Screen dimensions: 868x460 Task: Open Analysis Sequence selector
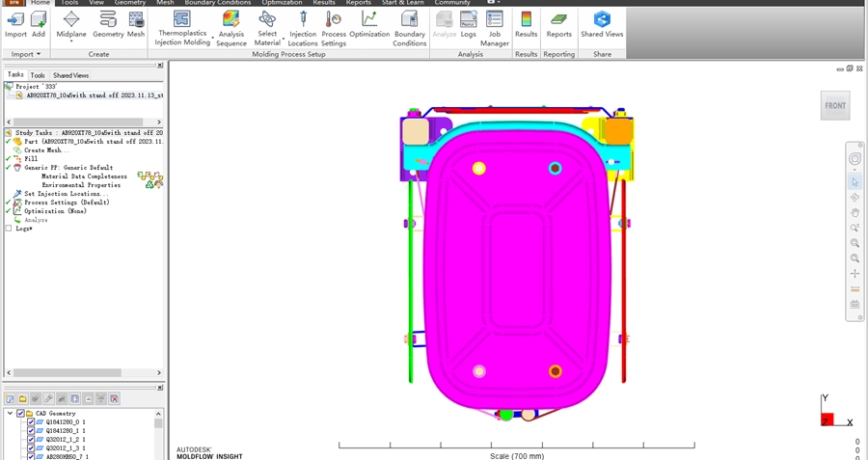pyautogui.click(x=231, y=29)
